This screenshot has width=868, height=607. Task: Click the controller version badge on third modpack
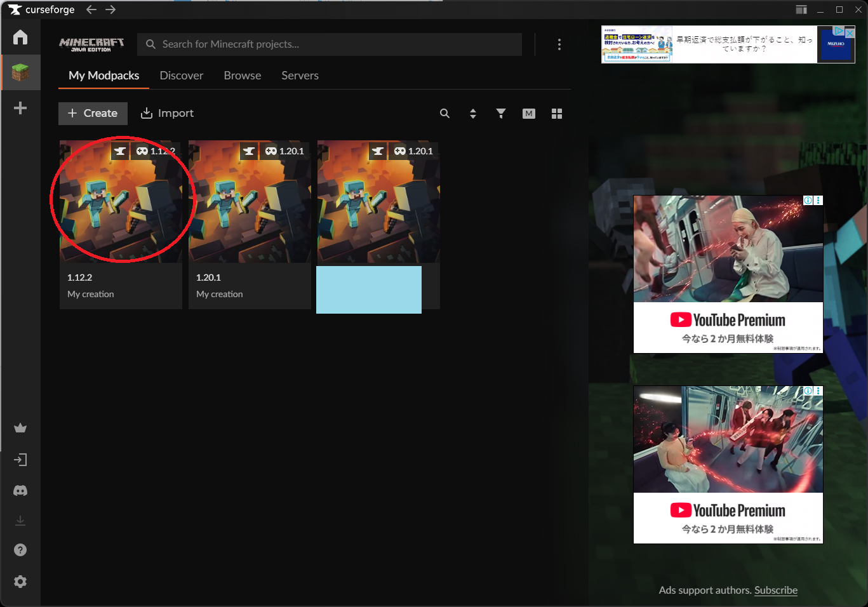413,151
